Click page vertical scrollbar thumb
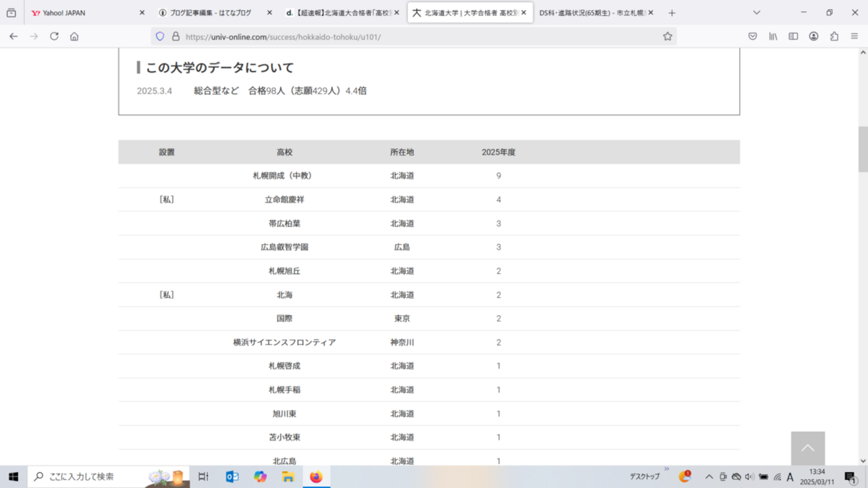This screenshot has height=488, width=868. pyautogui.click(x=863, y=149)
